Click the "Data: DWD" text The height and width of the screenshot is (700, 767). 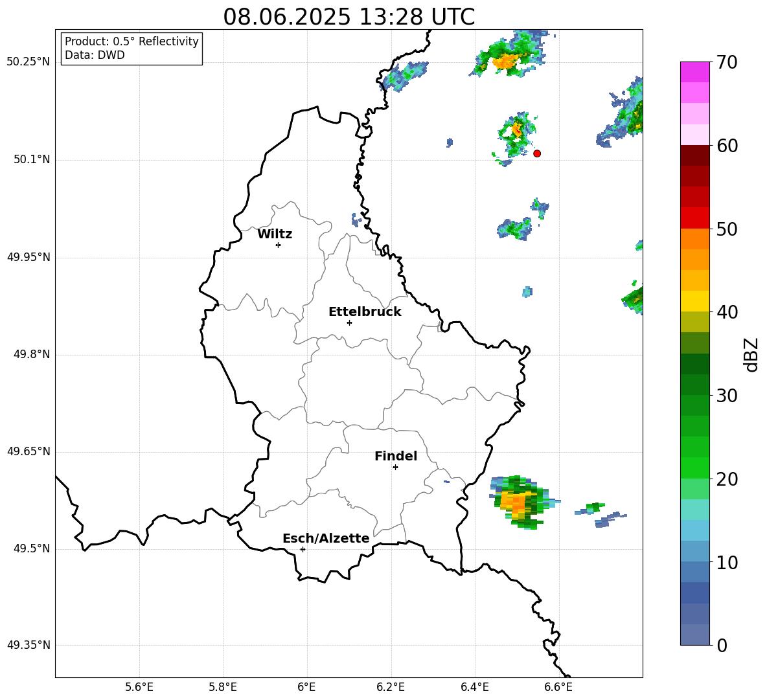click(x=95, y=55)
